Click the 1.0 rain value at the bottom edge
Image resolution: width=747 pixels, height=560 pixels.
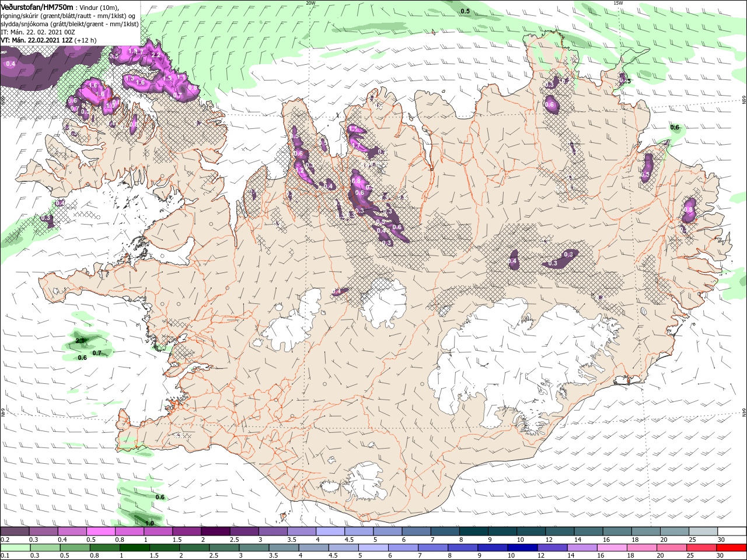149,523
